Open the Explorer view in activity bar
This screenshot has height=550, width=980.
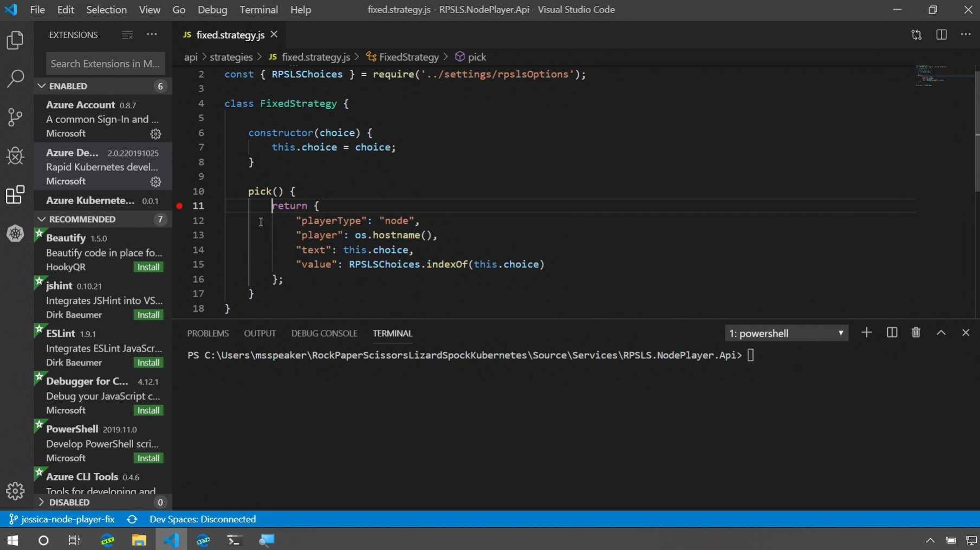coord(15,41)
